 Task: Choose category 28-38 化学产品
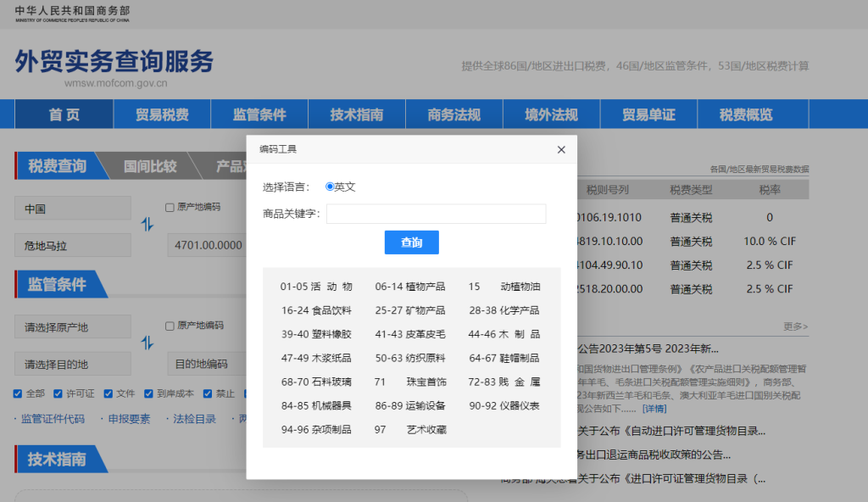click(504, 310)
